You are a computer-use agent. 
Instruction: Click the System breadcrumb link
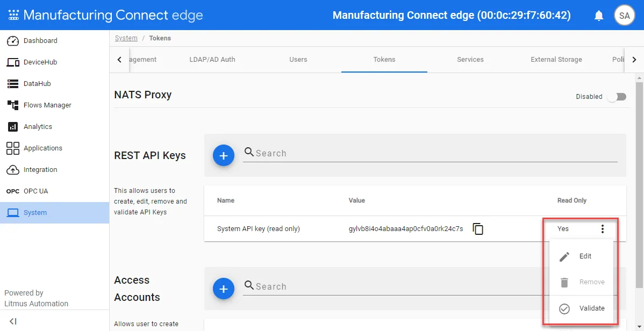click(x=126, y=38)
